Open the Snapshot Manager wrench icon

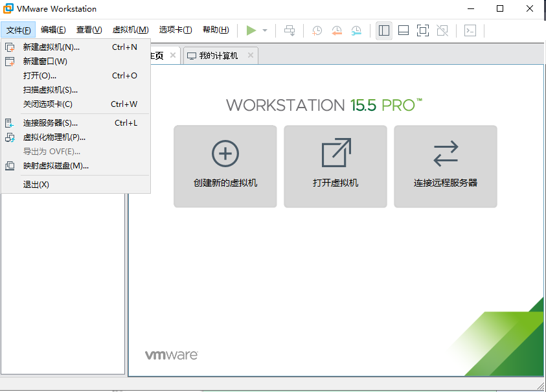[356, 30]
